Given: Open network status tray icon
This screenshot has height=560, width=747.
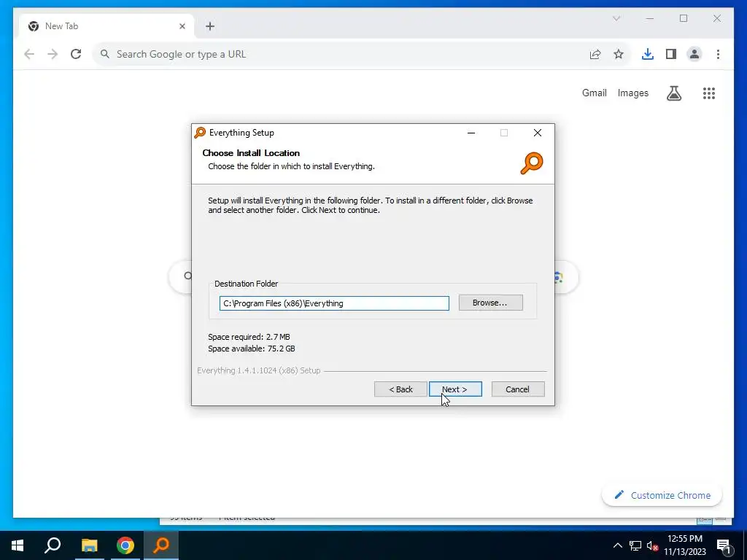Looking at the screenshot, I should point(635,545).
